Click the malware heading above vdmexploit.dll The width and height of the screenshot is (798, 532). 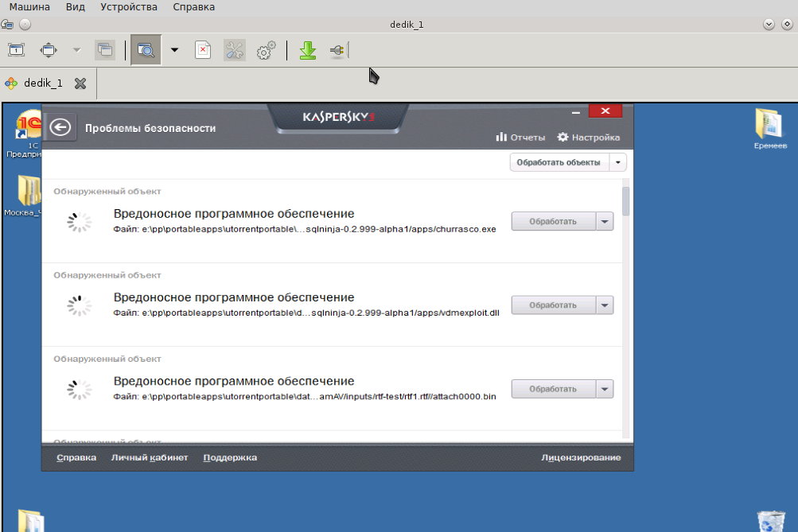(x=234, y=297)
